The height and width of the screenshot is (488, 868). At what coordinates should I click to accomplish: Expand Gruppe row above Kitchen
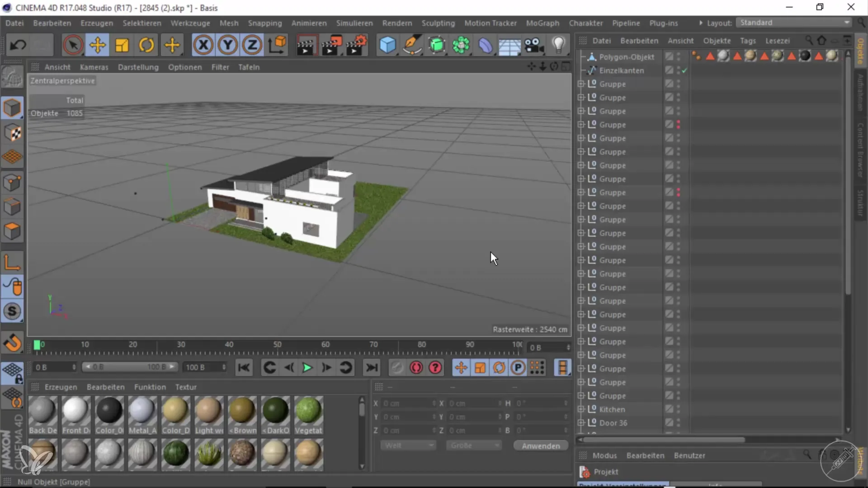pyautogui.click(x=581, y=396)
